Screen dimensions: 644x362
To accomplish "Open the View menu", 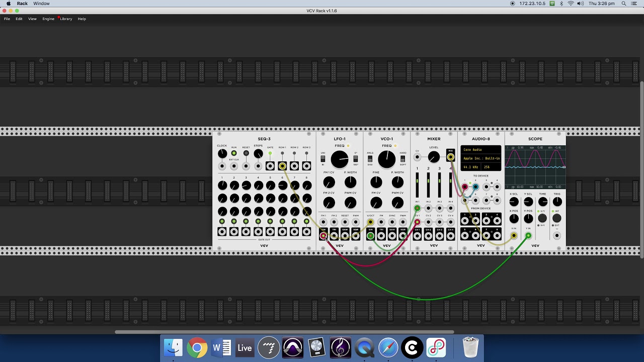I will click(x=32, y=19).
